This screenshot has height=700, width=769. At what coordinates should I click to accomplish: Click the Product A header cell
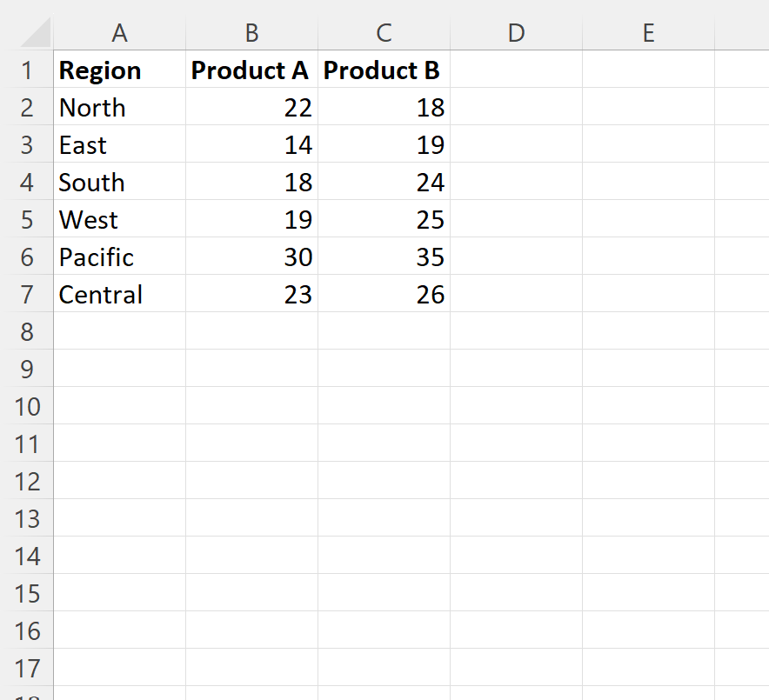251,70
